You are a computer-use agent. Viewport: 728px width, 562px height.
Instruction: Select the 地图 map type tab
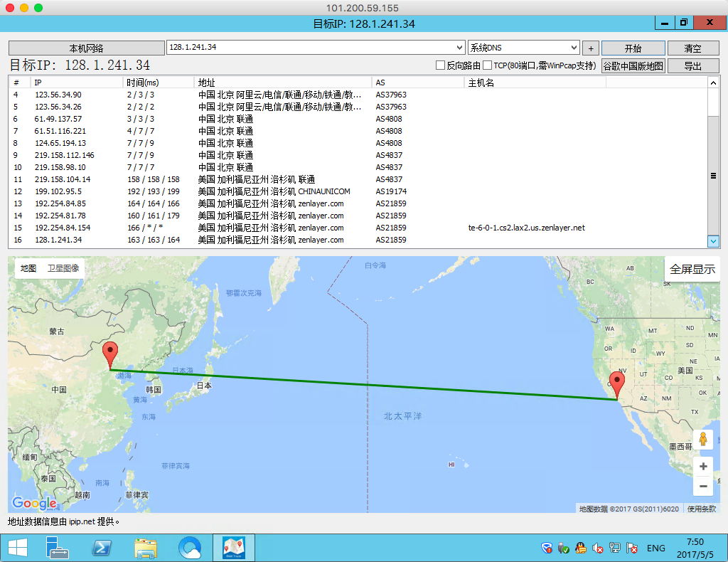coord(28,268)
